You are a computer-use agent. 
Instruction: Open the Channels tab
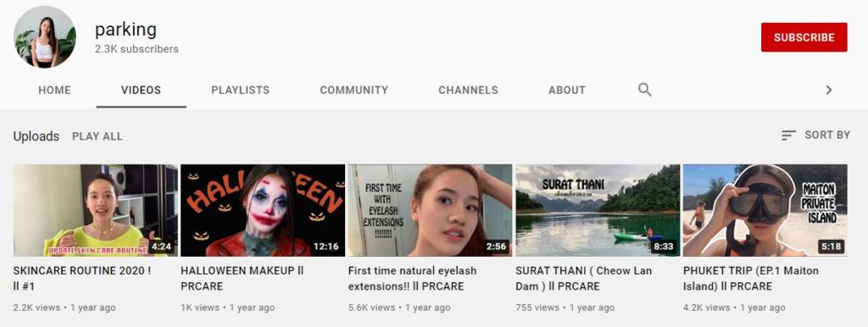point(468,90)
